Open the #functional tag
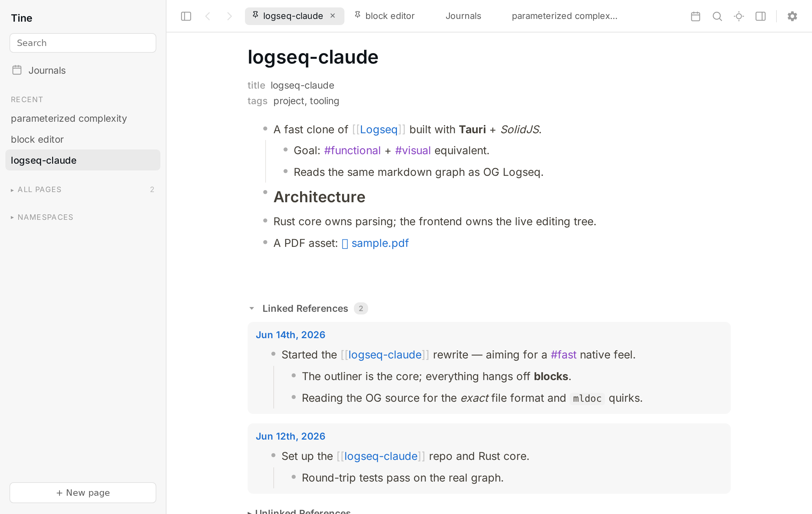The width and height of the screenshot is (812, 514). [352, 150]
